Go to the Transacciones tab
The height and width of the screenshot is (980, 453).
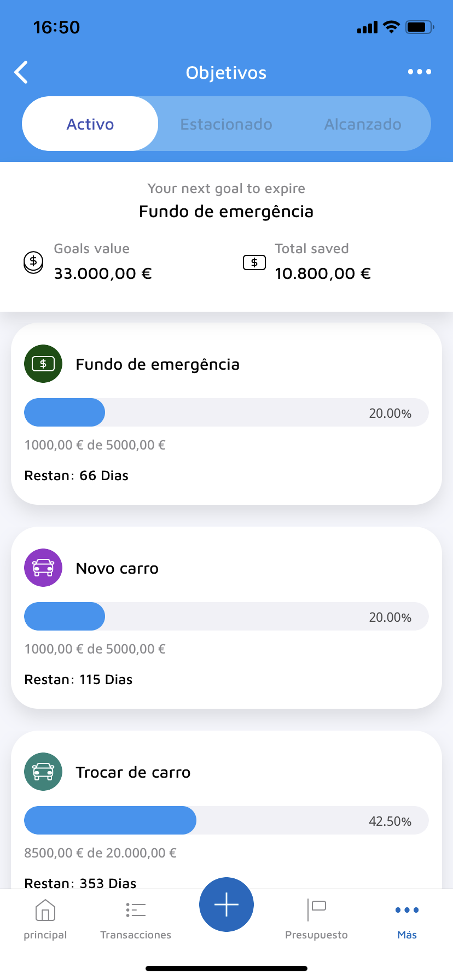click(136, 919)
